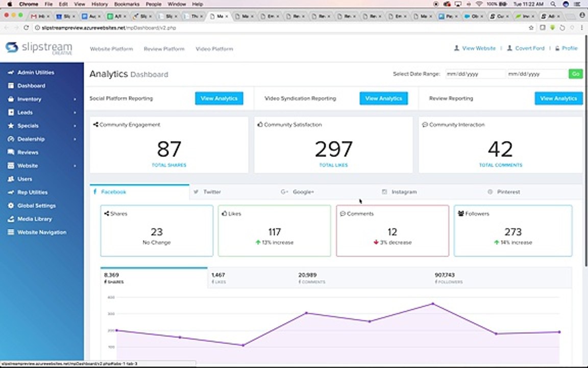View Analytics for Social Platform Reporting
The width and height of the screenshot is (588, 368).
pyautogui.click(x=219, y=98)
